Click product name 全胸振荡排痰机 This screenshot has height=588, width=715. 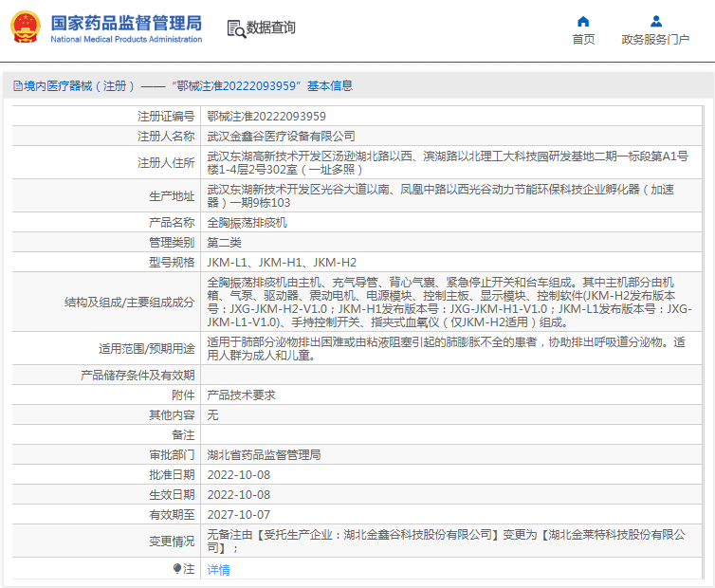(247, 223)
